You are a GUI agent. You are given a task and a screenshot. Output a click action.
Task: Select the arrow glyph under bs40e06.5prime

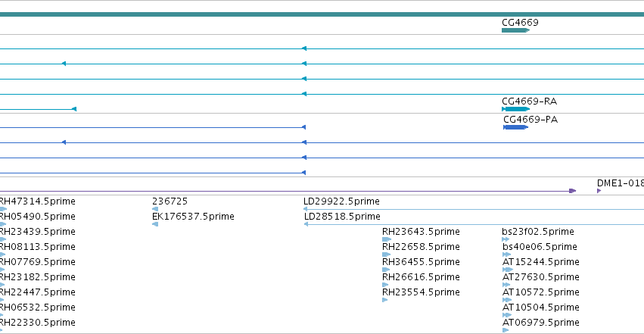tap(506, 254)
